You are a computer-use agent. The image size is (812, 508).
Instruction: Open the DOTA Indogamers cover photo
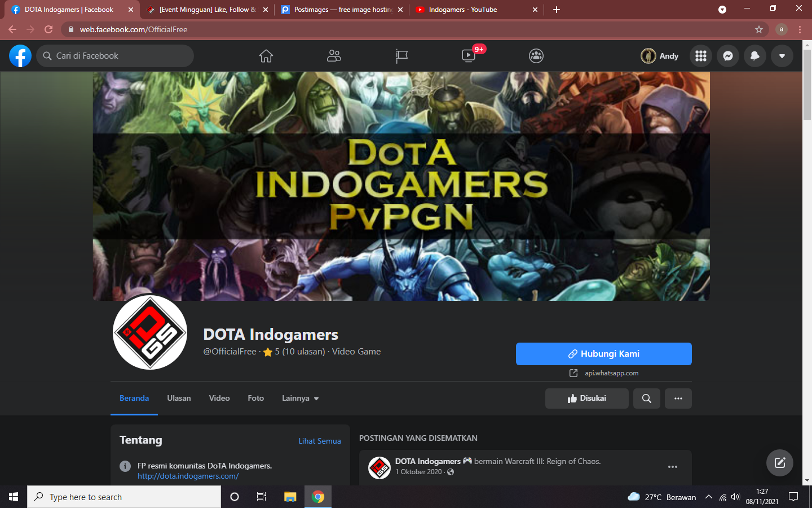click(x=401, y=186)
